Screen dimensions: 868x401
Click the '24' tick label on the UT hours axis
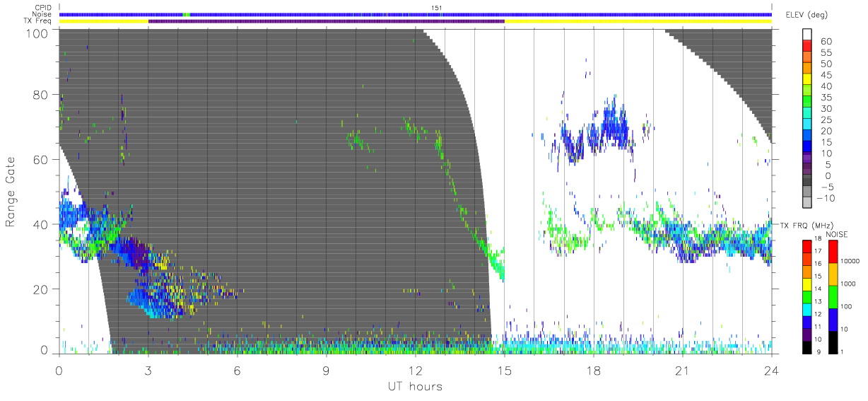tap(771, 370)
